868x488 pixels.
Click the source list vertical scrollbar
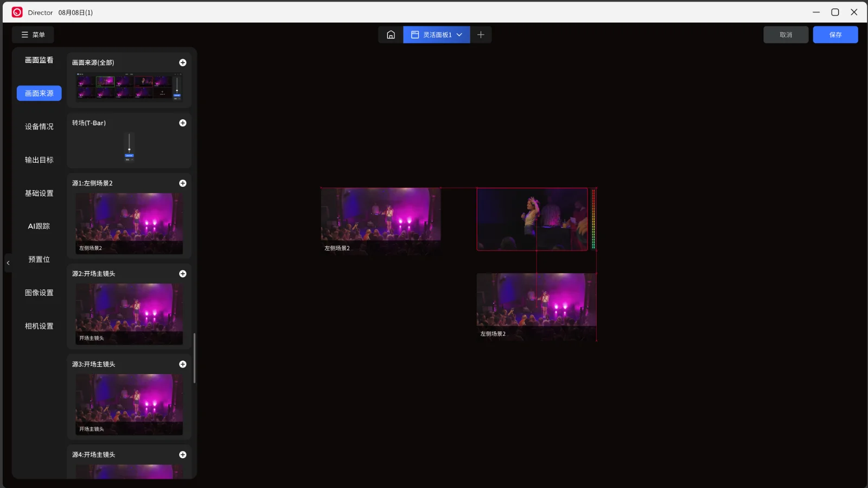pyautogui.click(x=194, y=358)
